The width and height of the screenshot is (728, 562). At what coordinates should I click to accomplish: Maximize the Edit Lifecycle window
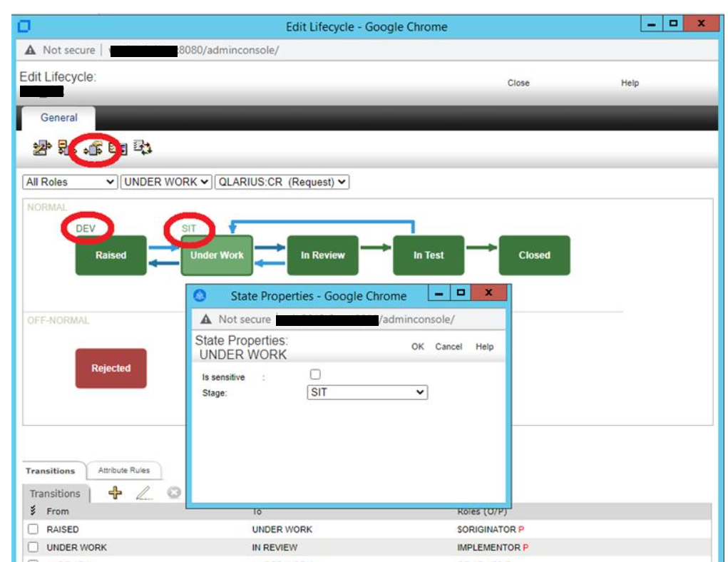point(673,24)
